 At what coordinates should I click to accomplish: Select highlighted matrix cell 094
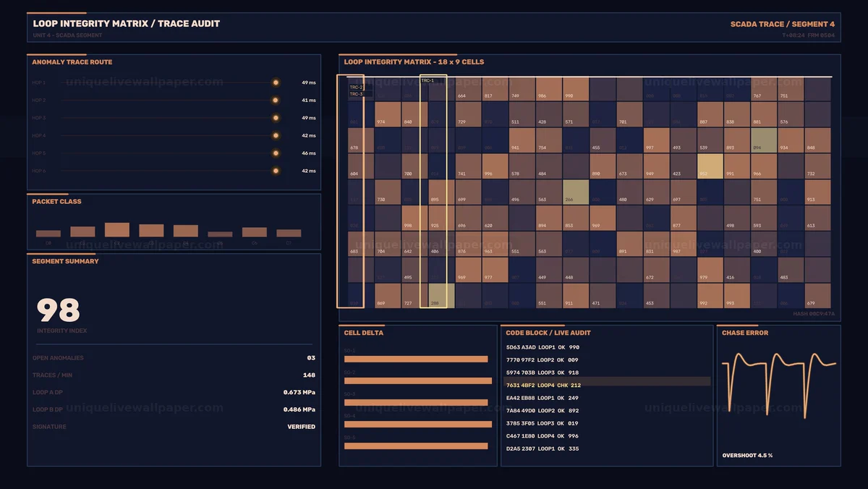click(x=764, y=140)
